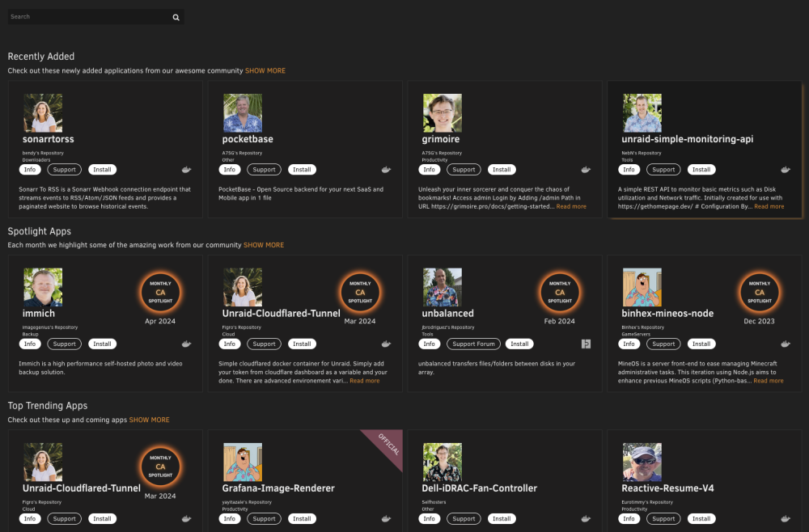809x532 pixels.
Task: Click the docker icon on immich card
Action: coord(186,344)
